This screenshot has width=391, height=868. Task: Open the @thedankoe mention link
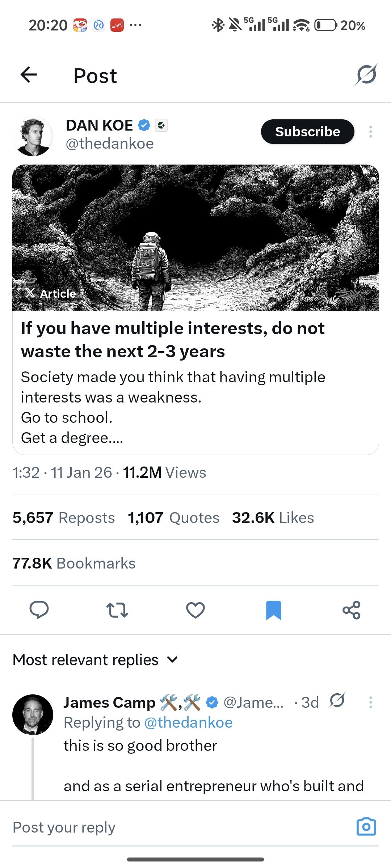(x=188, y=723)
